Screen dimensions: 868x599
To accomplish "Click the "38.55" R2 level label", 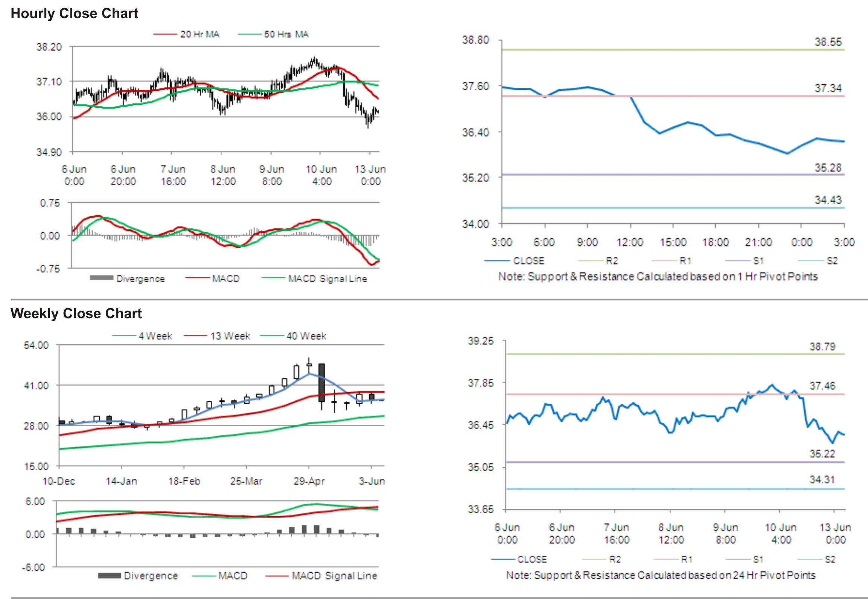I will click(x=828, y=42).
